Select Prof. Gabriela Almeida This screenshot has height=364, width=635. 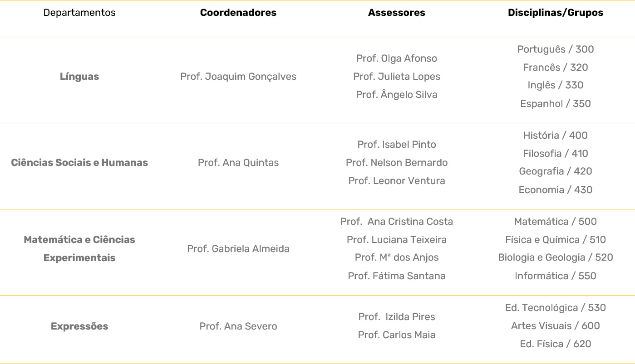click(x=238, y=249)
